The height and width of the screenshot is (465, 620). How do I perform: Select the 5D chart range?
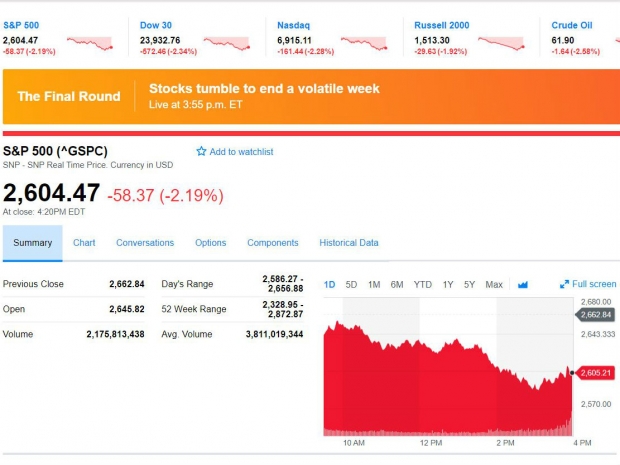351,285
